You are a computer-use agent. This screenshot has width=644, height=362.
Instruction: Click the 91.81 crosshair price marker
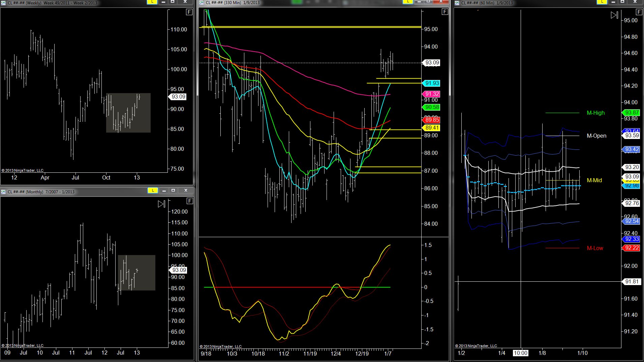[631, 282]
